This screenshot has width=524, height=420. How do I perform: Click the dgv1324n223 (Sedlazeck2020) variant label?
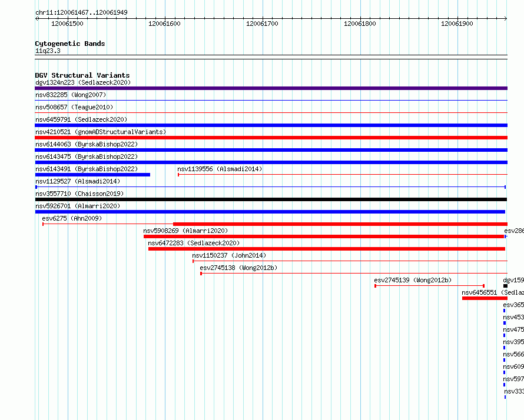(x=83, y=82)
